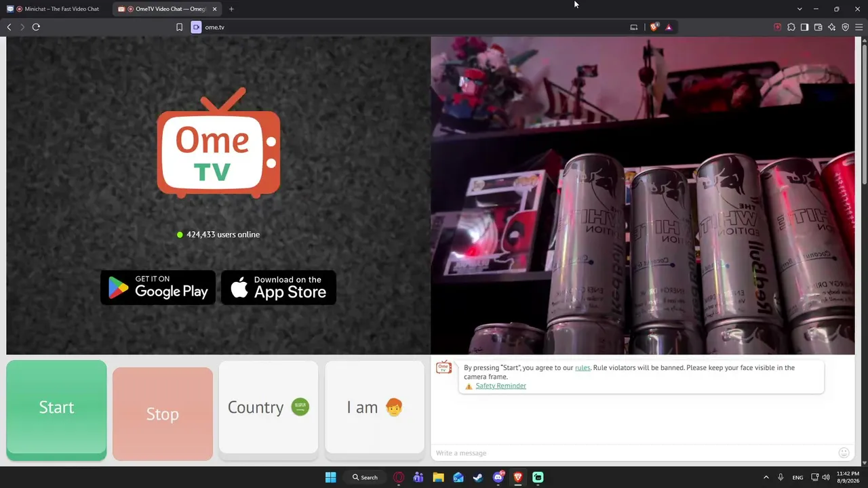
Task: Click the taskbar Search box
Action: 365,477
